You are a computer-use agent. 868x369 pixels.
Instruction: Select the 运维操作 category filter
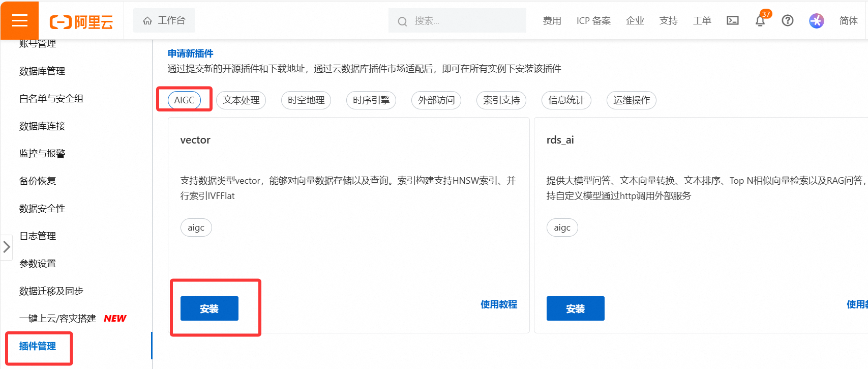click(x=632, y=100)
